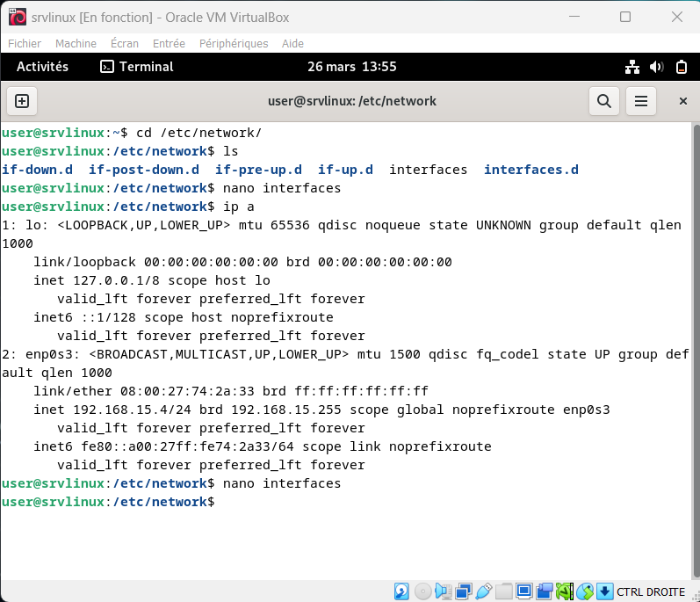Open the Machine menu

(x=76, y=43)
